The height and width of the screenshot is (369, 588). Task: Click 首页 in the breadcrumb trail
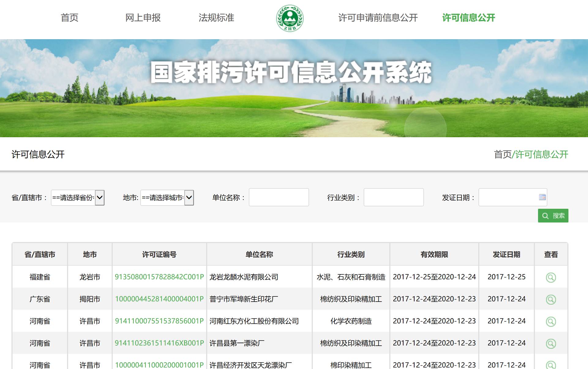pyautogui.click(x=502, y=154)
